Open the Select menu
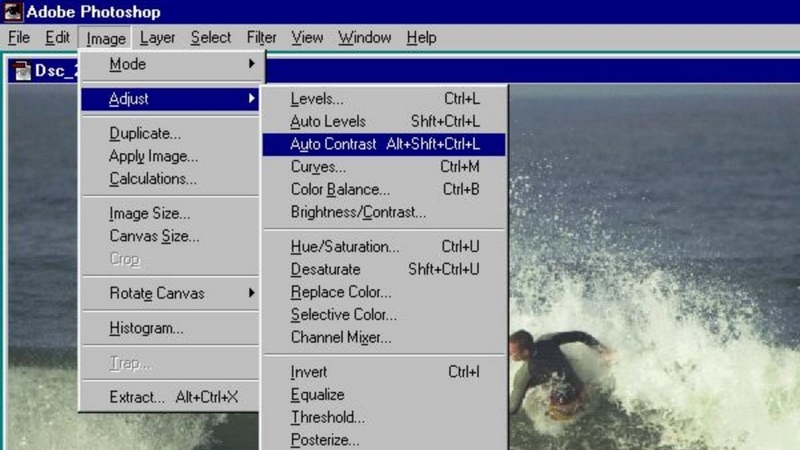The image size is (800, 450). pos(210,38)
